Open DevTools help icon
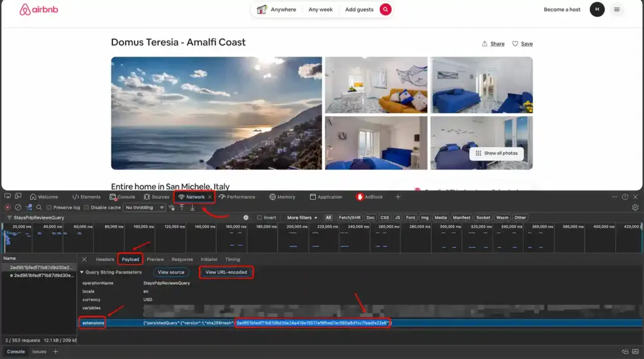The image size is (644, 359). [x=625, y=197]
